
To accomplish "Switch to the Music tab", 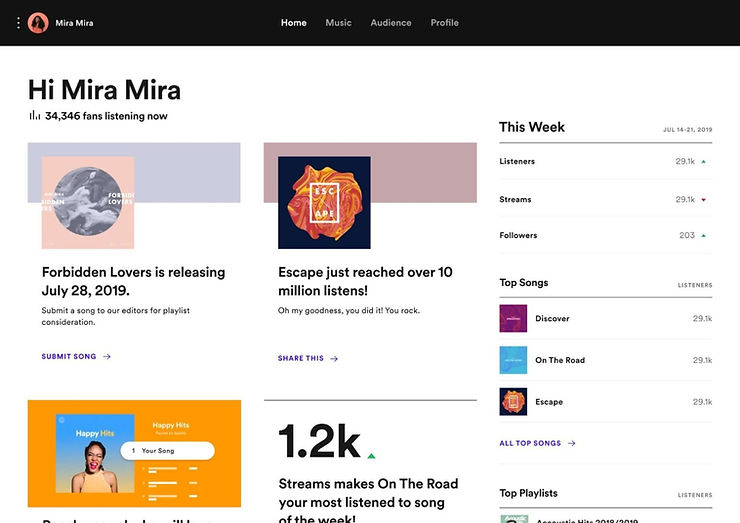I will click(338, 23).
